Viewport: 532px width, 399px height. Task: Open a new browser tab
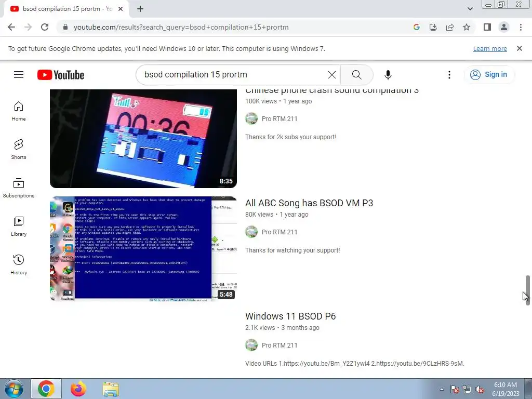pyautogui.click(x=140, y=9)
